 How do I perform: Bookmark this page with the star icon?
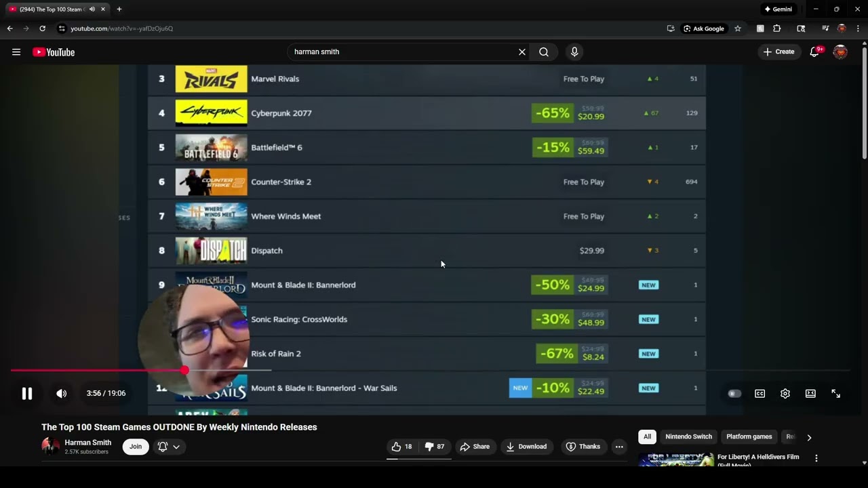tap(738, 28)
